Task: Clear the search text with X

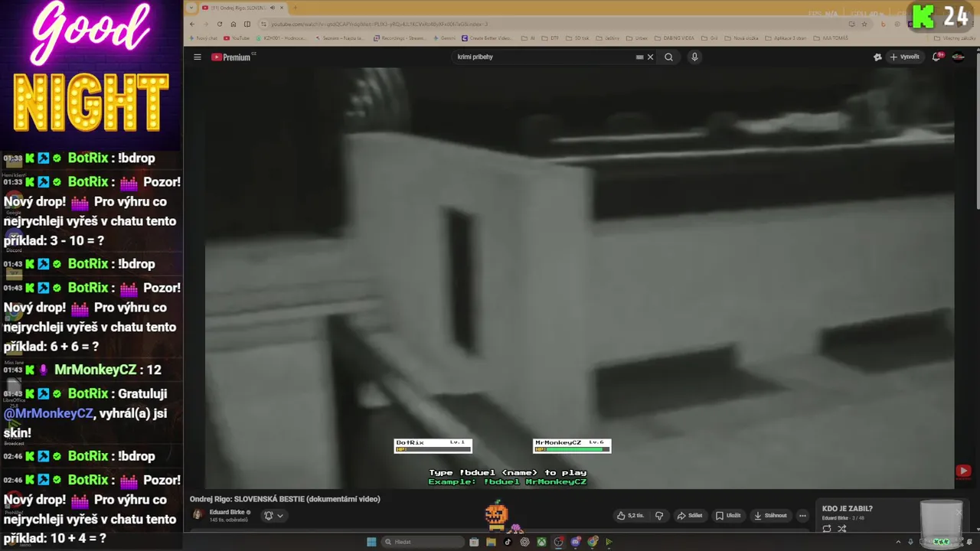Action: (x=650, y=57)
